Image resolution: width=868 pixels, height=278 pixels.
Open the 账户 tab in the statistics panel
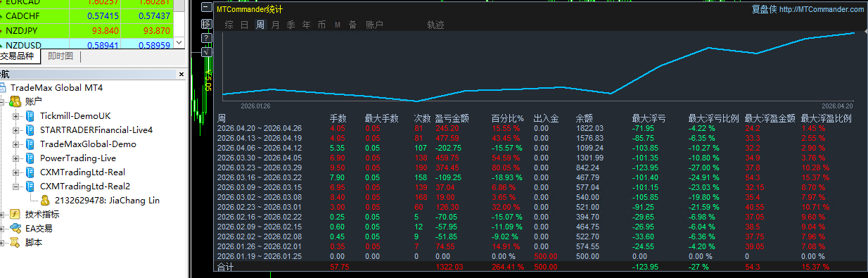click(374, 25)
